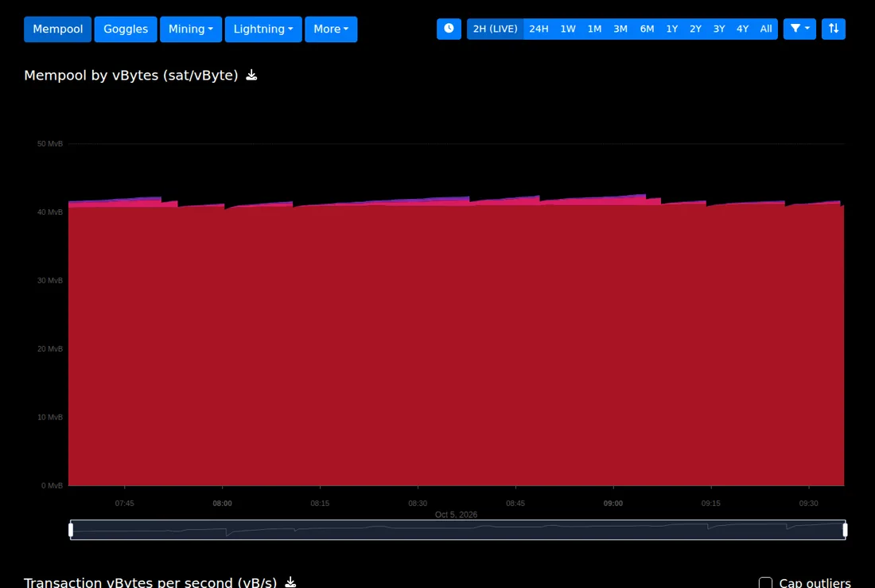Open the More dropdown menu
875x588 pixels.
tap(331, 29)
